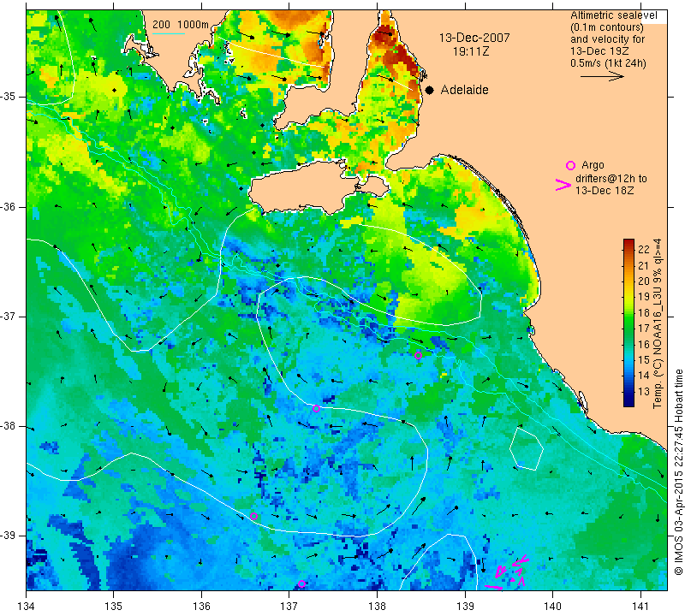This screenshot has width=685, height=616.
Task: Click the temperature color bar
Action: (628, 323)
